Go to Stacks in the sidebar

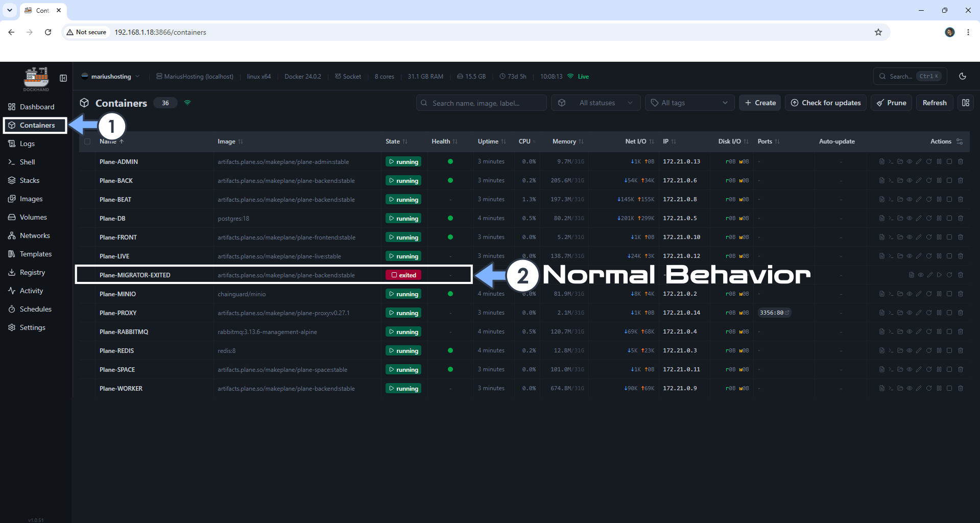[x=36, y=180]
